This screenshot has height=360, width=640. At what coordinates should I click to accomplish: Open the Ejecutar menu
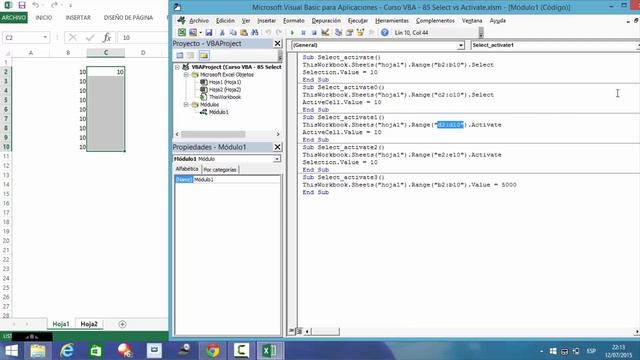pos(358,20)
